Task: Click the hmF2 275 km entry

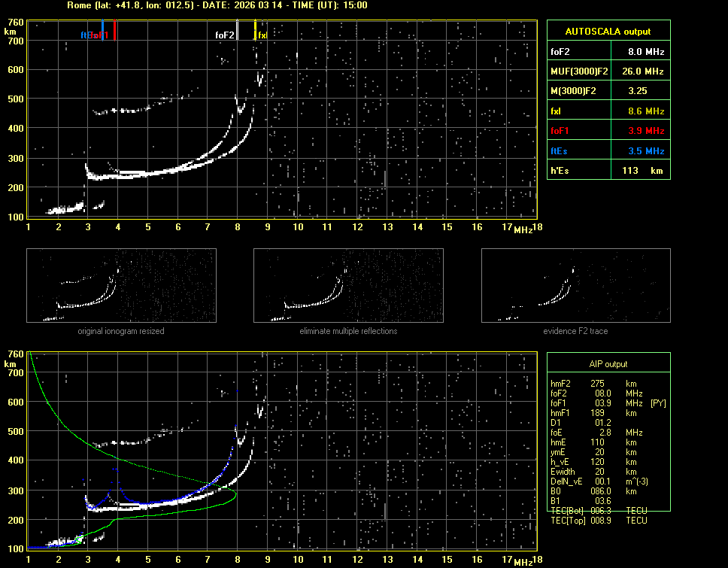Action: pos(598,383)
